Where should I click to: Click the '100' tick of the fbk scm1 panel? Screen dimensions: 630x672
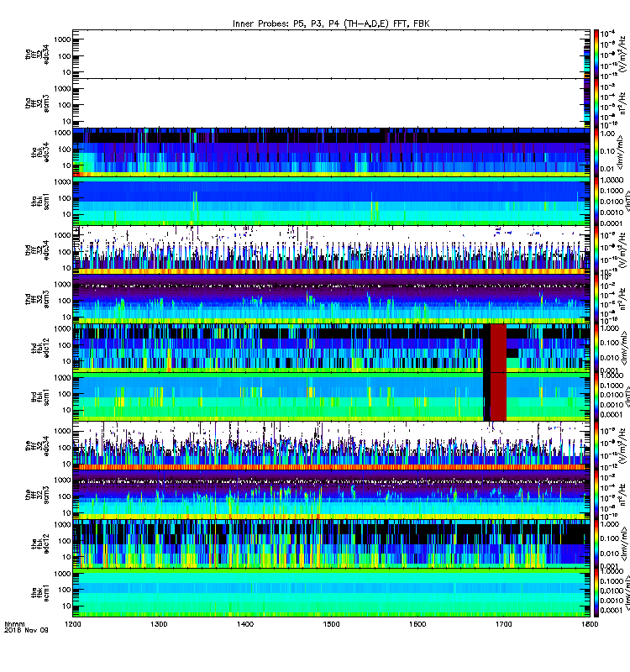click(65, 590)
